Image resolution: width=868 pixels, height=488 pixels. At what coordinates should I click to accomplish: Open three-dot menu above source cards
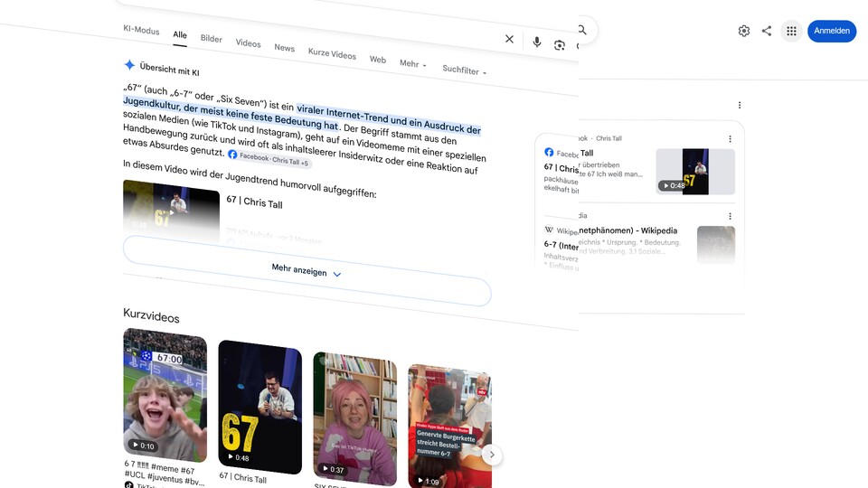tap(740, 105)
